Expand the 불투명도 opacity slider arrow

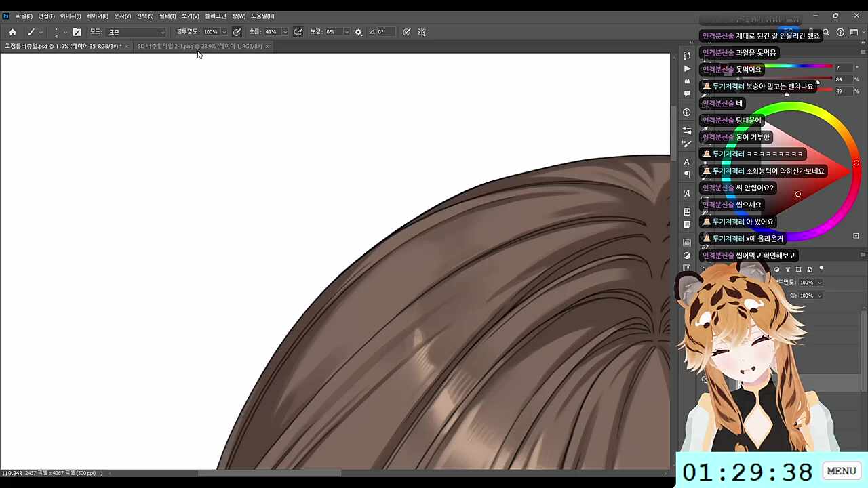(224, 32)
